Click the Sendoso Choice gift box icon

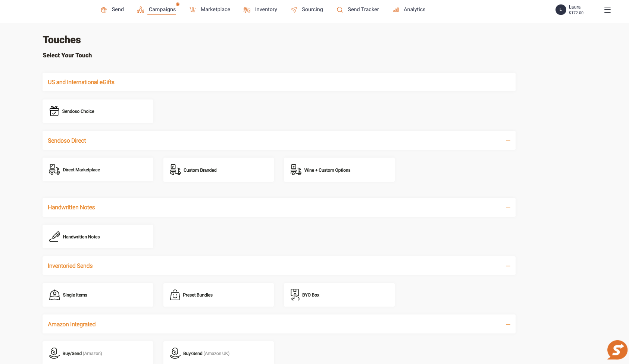(54, 111)
